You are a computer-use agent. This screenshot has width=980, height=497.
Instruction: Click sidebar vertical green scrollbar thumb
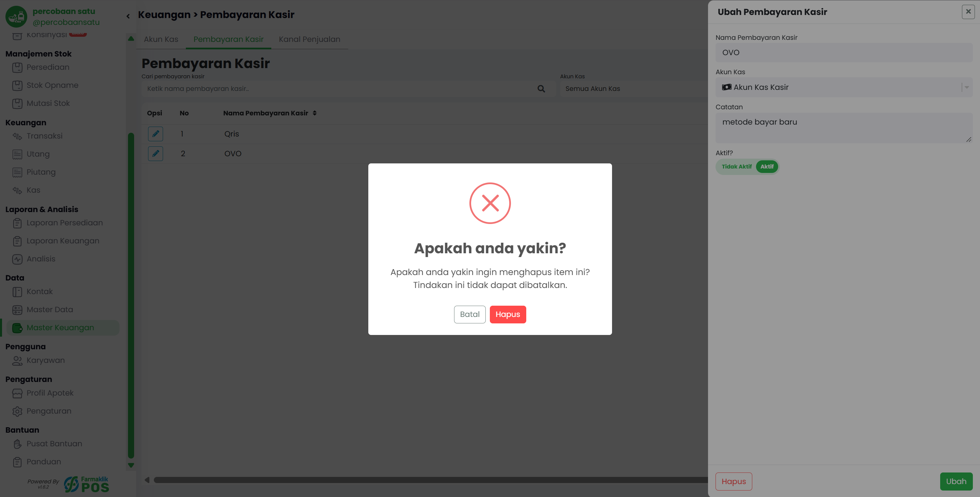(131, 295)
